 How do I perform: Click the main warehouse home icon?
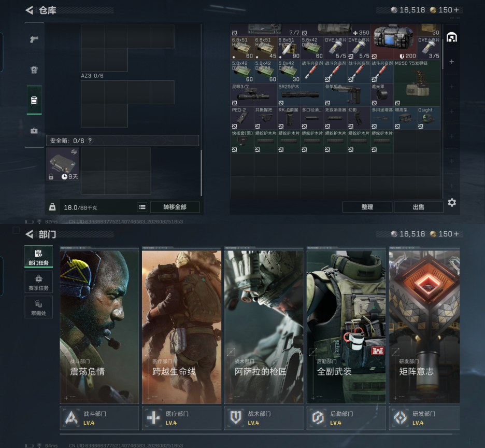coord(452,37)
